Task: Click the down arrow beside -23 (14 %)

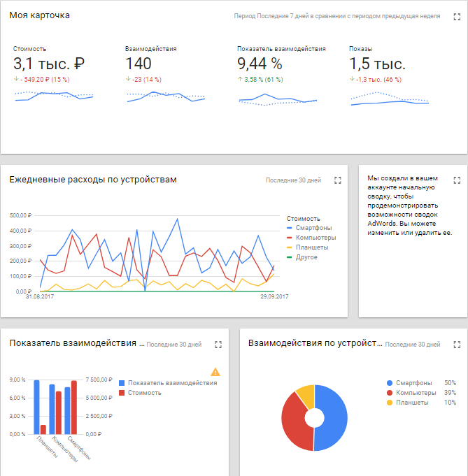Action: pyautogui.click(x=128, y=79)
